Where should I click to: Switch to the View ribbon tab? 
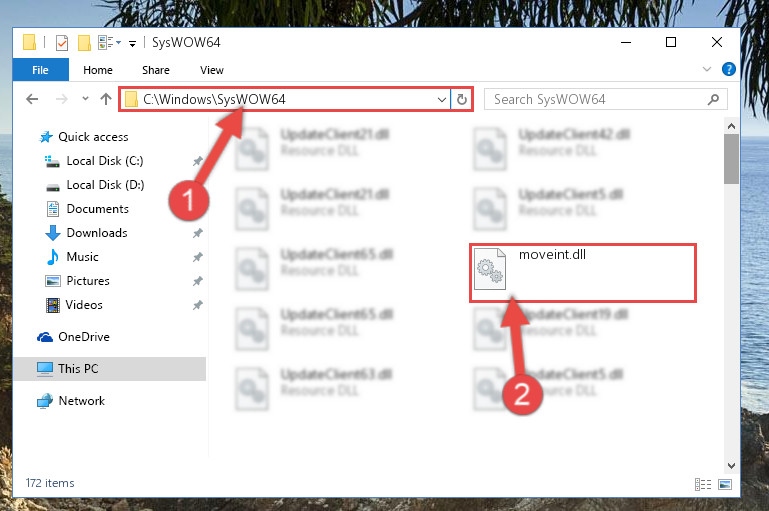[x=211, y=70]
